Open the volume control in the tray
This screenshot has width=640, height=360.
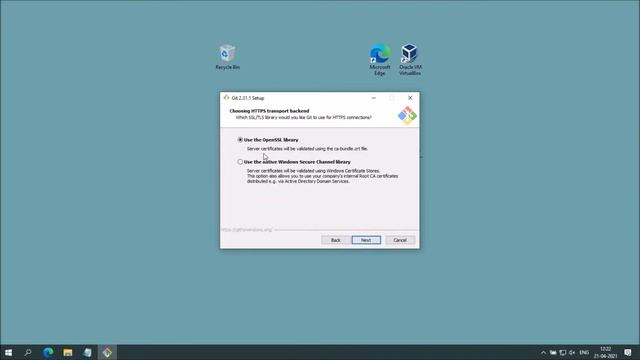(x=572, y=353)
